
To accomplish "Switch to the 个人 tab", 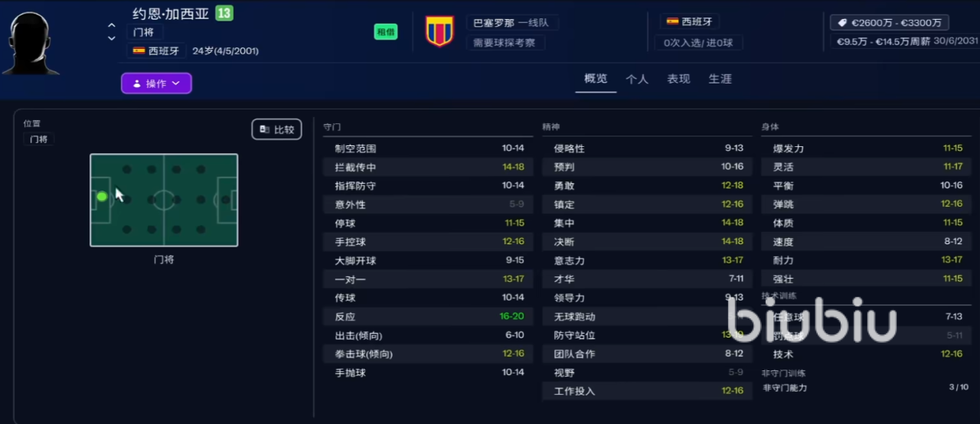I will 637,79.
